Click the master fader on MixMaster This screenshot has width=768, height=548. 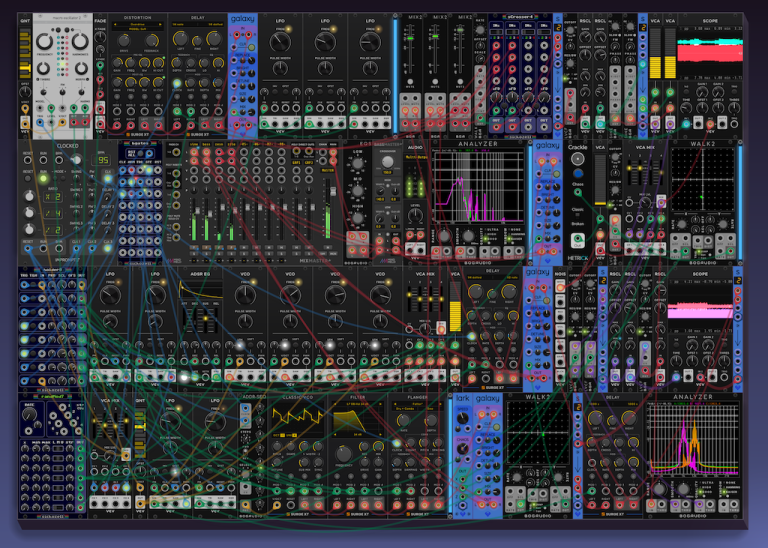point(332,191)
